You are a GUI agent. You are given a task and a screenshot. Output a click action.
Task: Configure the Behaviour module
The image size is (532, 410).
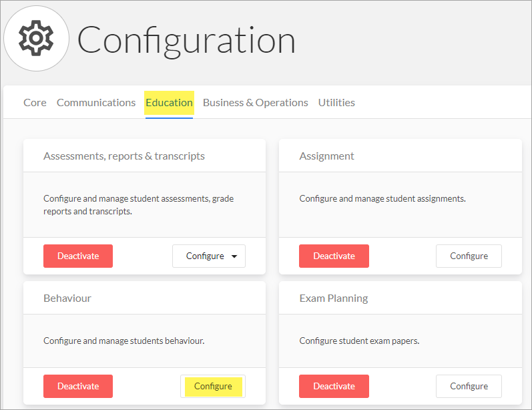pos(213,386)
